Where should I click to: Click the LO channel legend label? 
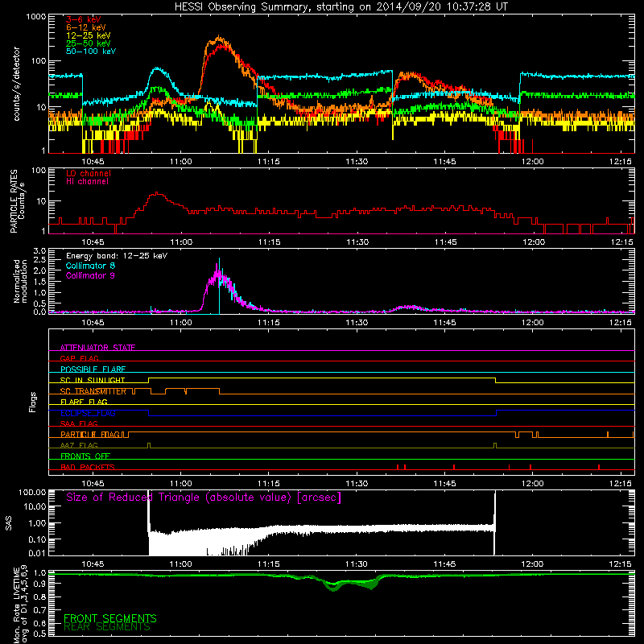click(89, 173)
